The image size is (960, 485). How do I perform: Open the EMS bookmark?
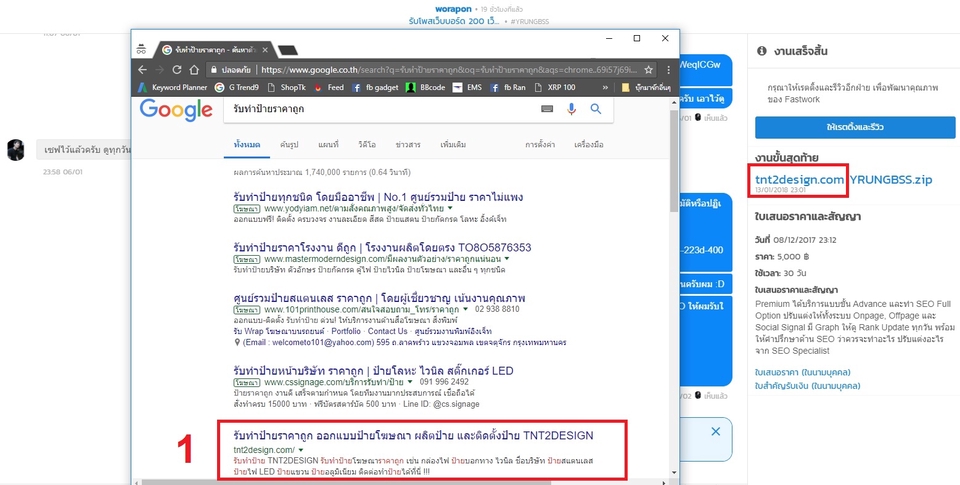(x=467, y=88)
